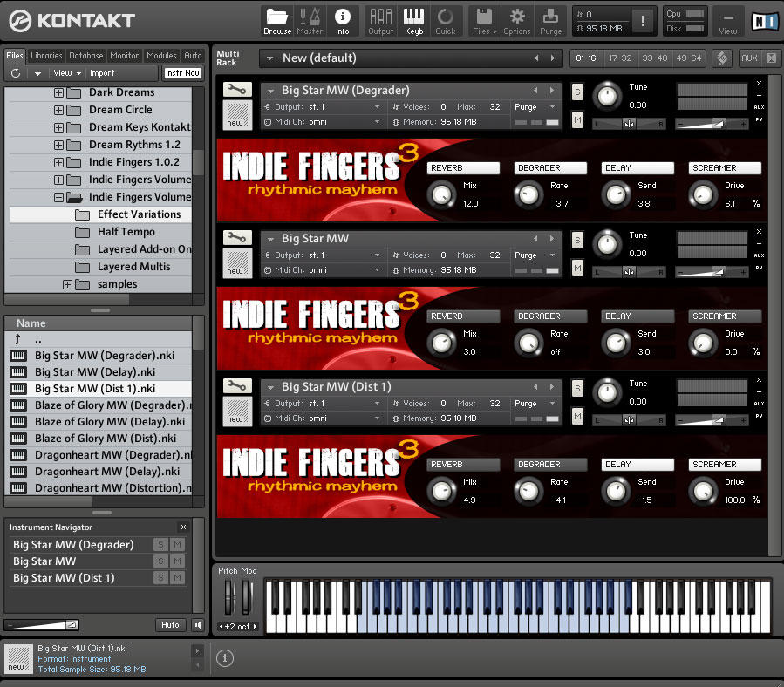
Task: Open wrench editor for Big Star MW (Degrader)
Action: (x=237, y=89)
